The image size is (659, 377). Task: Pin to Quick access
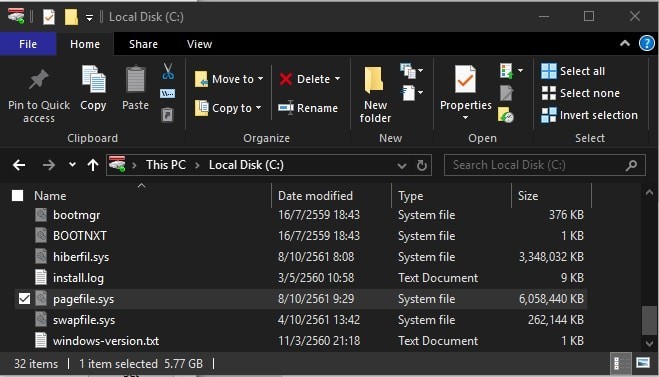pos(39,95)
